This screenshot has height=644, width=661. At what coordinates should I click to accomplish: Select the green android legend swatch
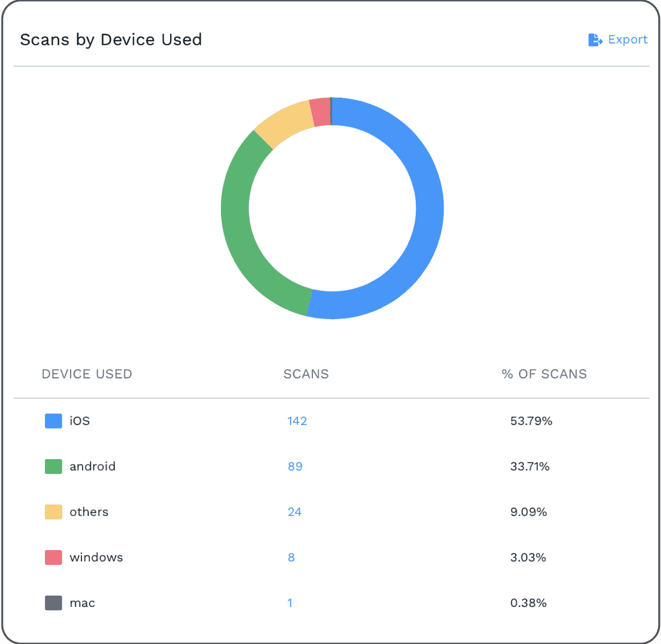[x=53, y=467]
